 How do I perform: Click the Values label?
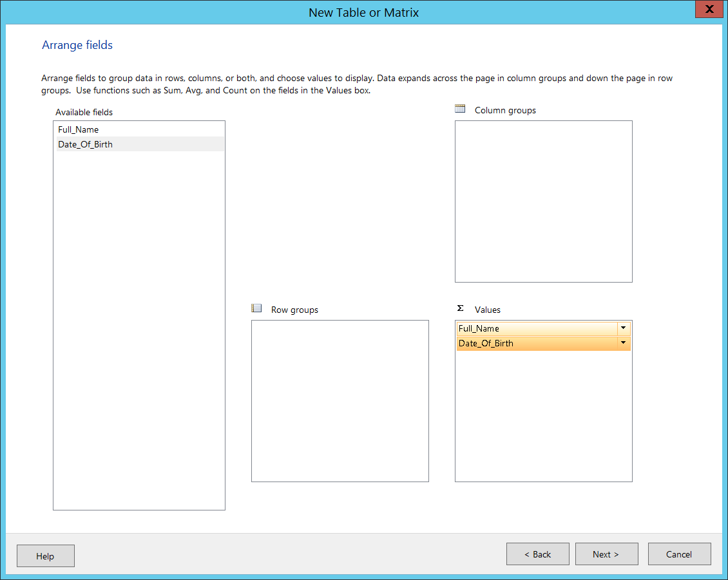487,310
